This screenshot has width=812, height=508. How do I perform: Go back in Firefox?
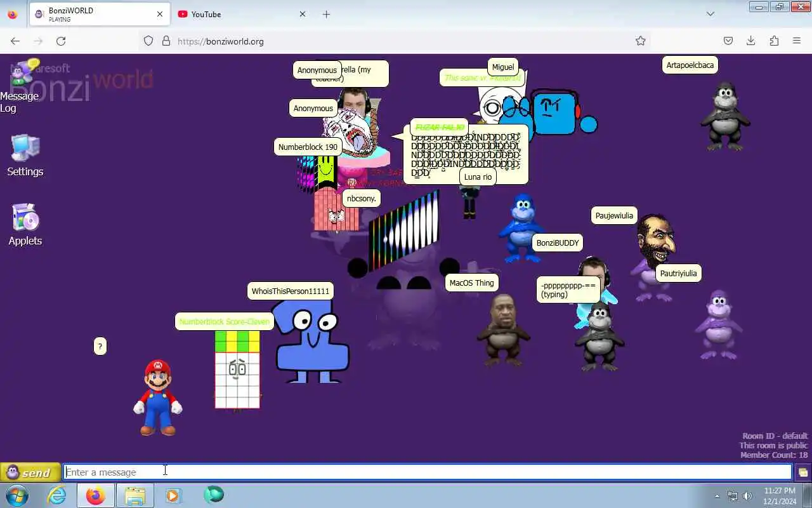(x=15, y=41)
